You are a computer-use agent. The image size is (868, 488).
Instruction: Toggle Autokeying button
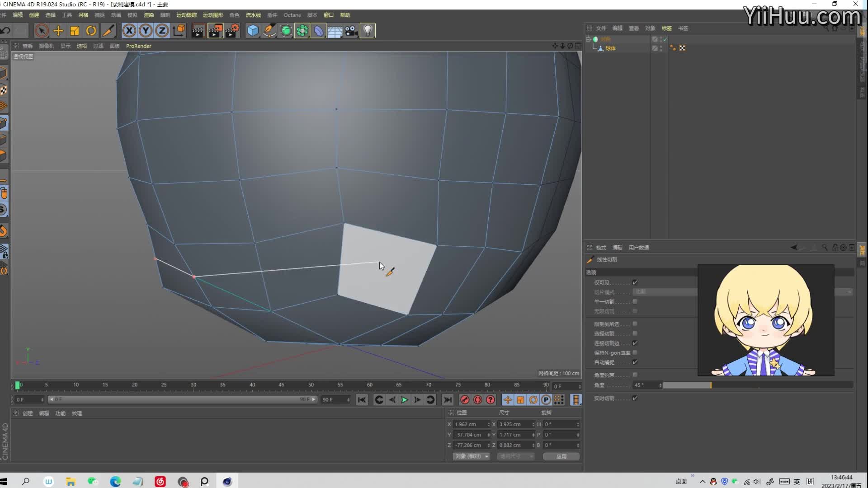477,400
